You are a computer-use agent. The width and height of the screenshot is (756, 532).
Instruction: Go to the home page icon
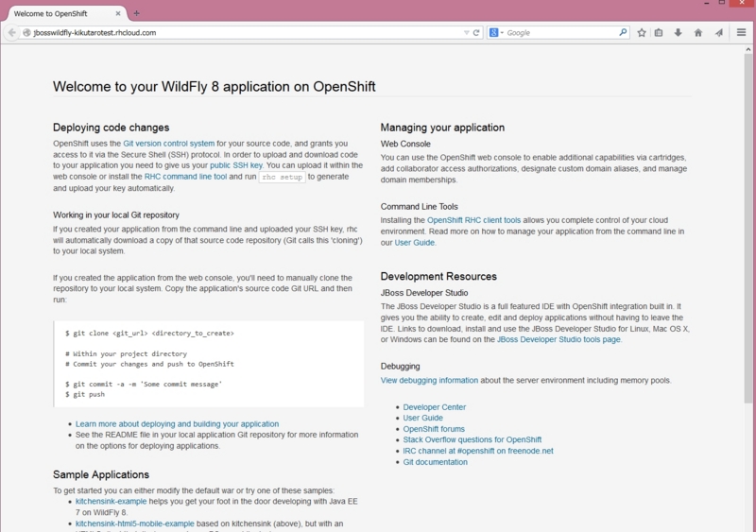coord(698,33)
